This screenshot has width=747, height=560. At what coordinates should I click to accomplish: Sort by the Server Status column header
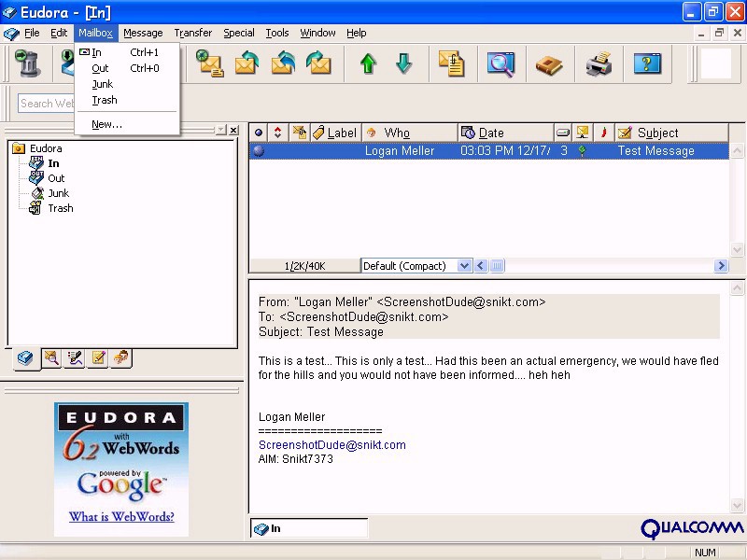[x=582, y=133]
